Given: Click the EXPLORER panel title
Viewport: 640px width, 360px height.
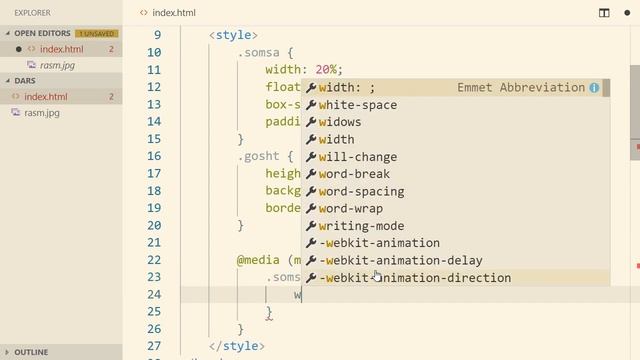Looking at the screenshot, I should click(x=32, y=13).
